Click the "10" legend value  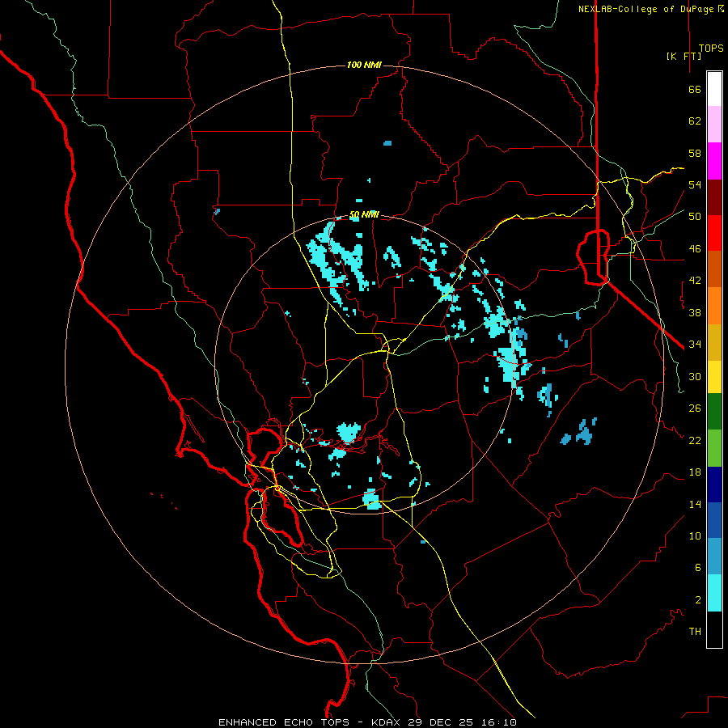point(695,536)
